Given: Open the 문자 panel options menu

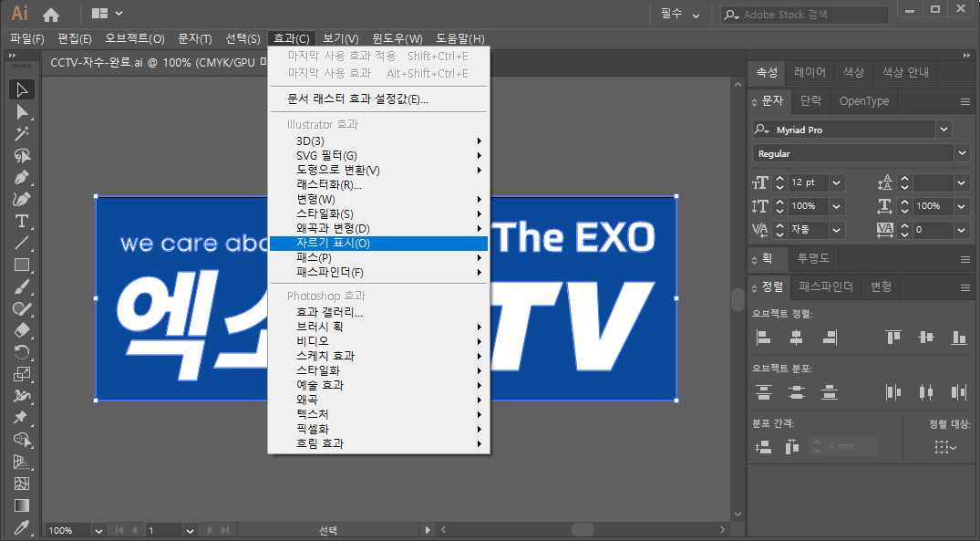Looking at the screenshot, I should 965,101.
